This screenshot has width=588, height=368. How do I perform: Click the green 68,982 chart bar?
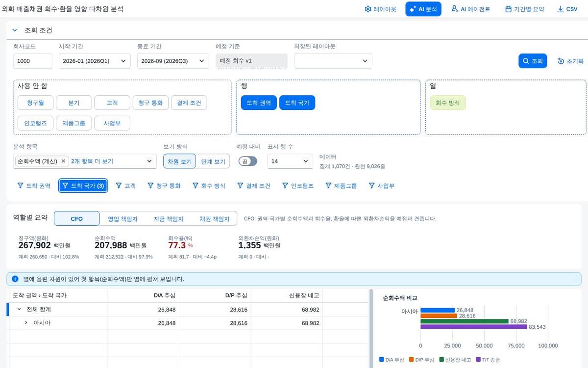click(x=465, y=321)
